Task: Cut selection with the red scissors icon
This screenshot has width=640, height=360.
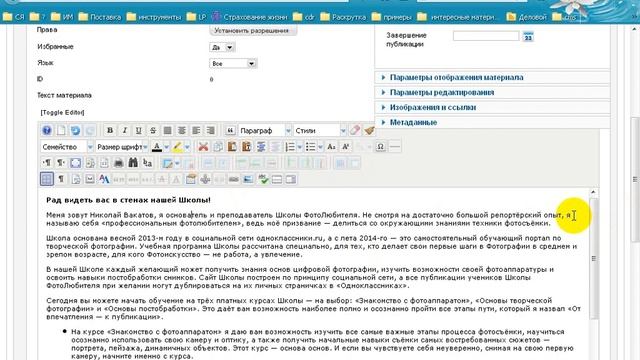Action: [203, 147]
